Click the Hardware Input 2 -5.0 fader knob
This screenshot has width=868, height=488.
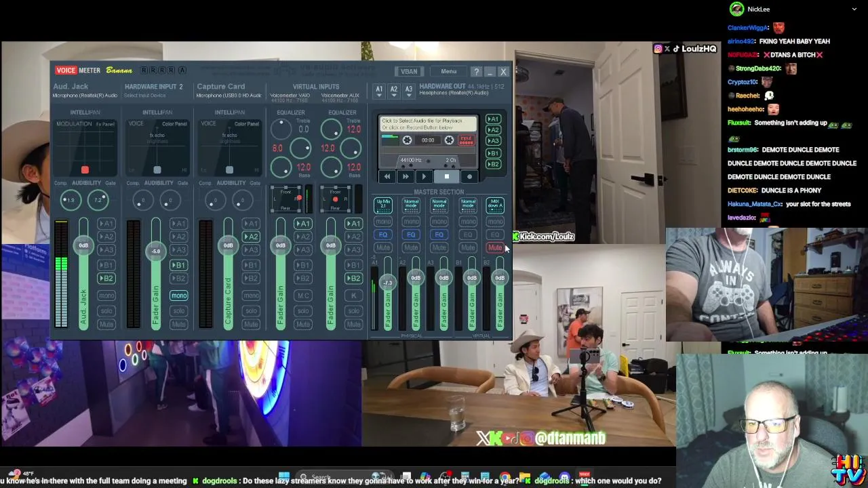(156, 251)
